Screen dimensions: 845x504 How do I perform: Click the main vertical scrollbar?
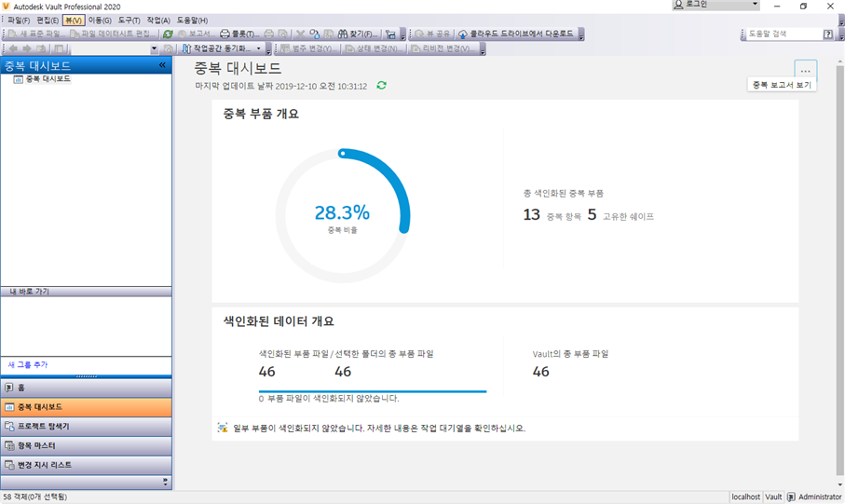point(839,269)
